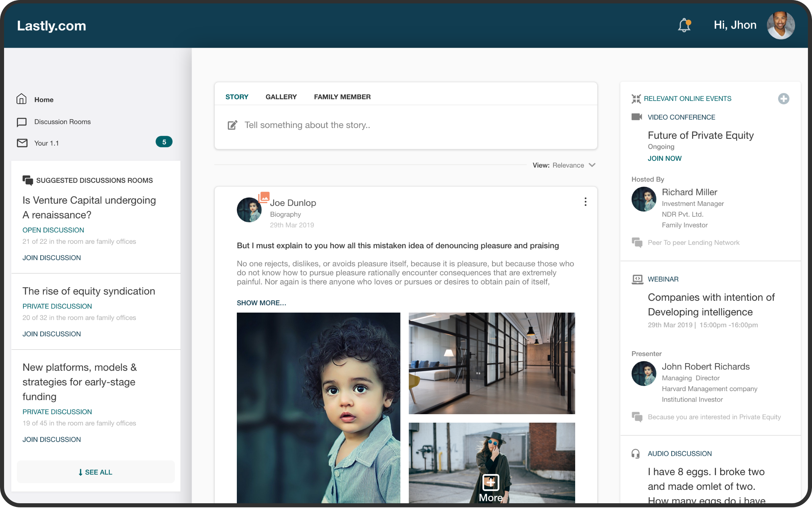Click the Your 1.1 envelope icon
Viewport: 812px width, 508px height.
pos(22,143)
